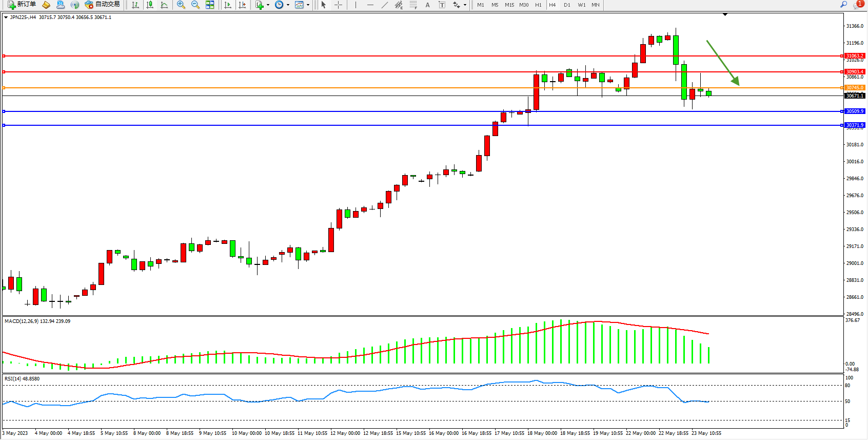Select the trendline drawing tool
This screenshot has height=440, width=868.
click(384, 5)
